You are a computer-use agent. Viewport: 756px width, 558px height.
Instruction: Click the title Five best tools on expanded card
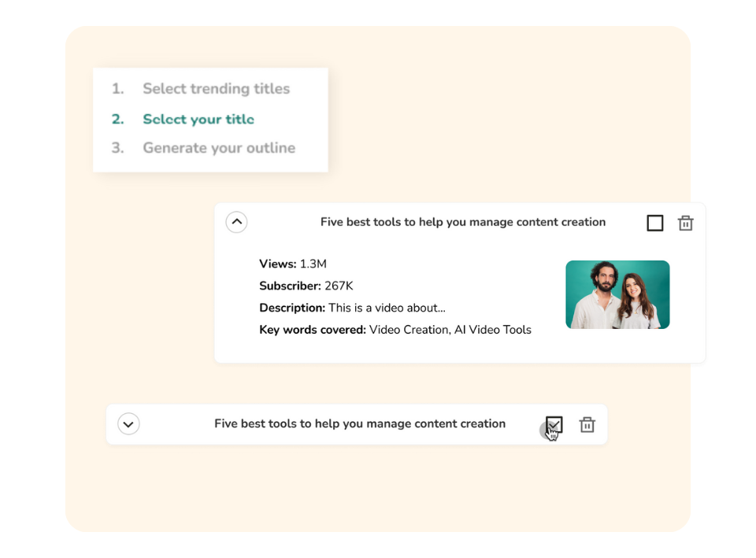(462, 222)
